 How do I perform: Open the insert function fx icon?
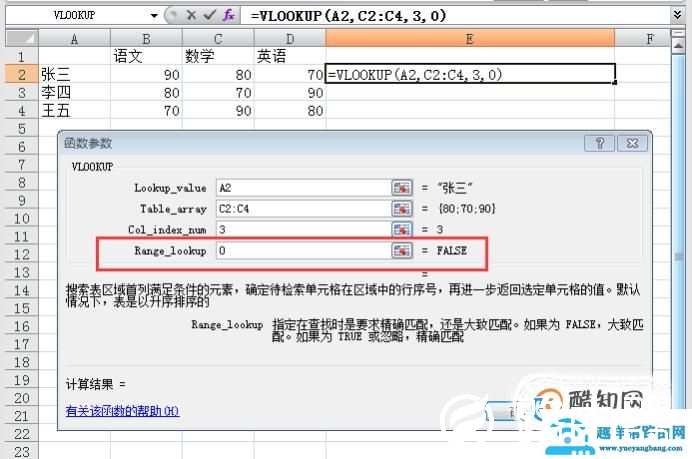coord(229,15)
